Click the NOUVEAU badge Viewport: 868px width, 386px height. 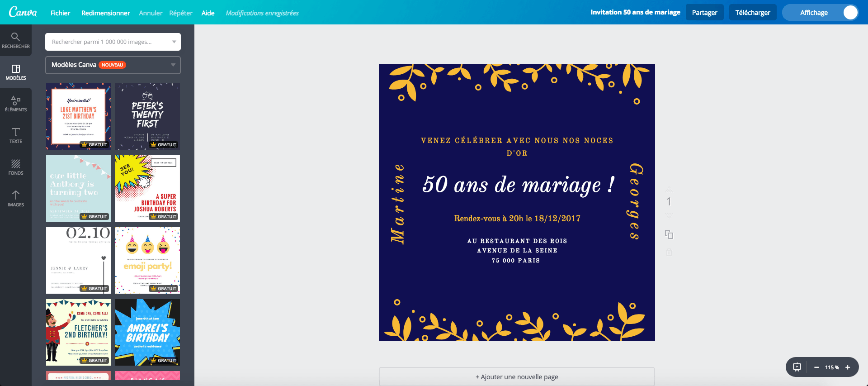pyautogui.click(x=112, y=65)
